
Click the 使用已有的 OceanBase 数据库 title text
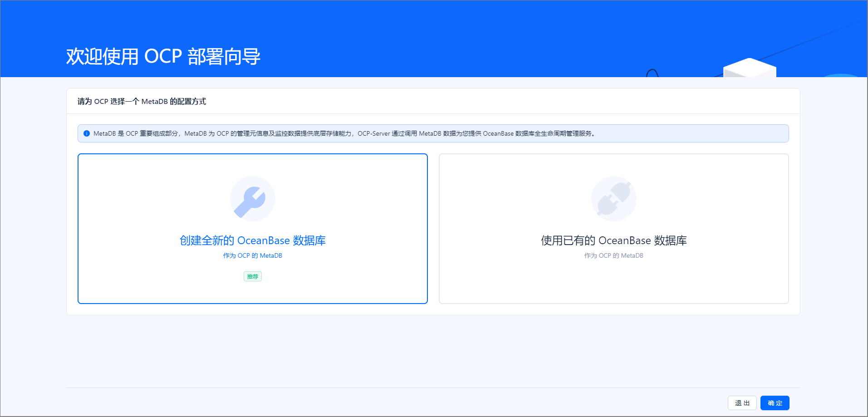coord(613,240)
